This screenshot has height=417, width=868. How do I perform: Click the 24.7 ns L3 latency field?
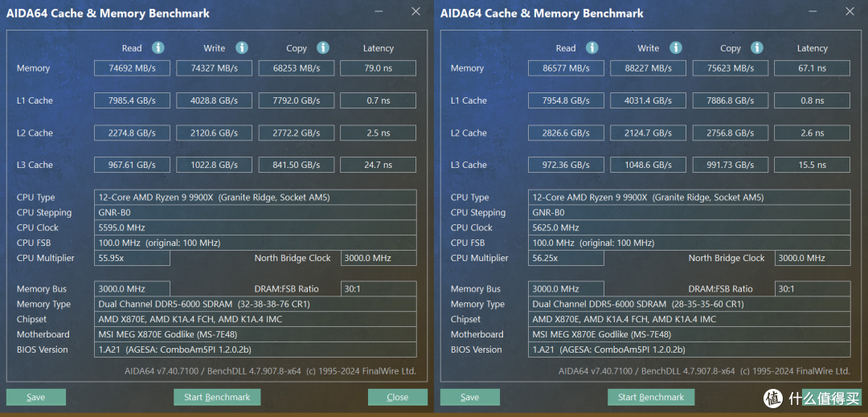tap(378, 165)
